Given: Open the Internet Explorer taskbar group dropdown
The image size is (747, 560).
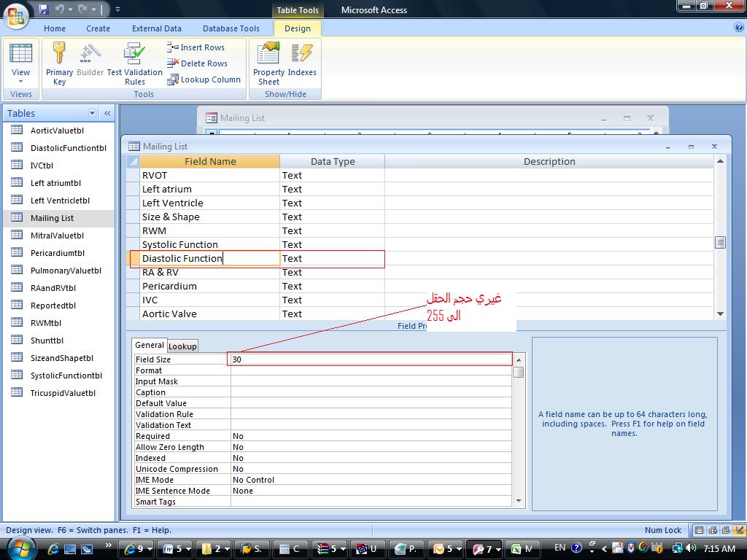Looking at the screenshot, I should (x=150, y=549).
